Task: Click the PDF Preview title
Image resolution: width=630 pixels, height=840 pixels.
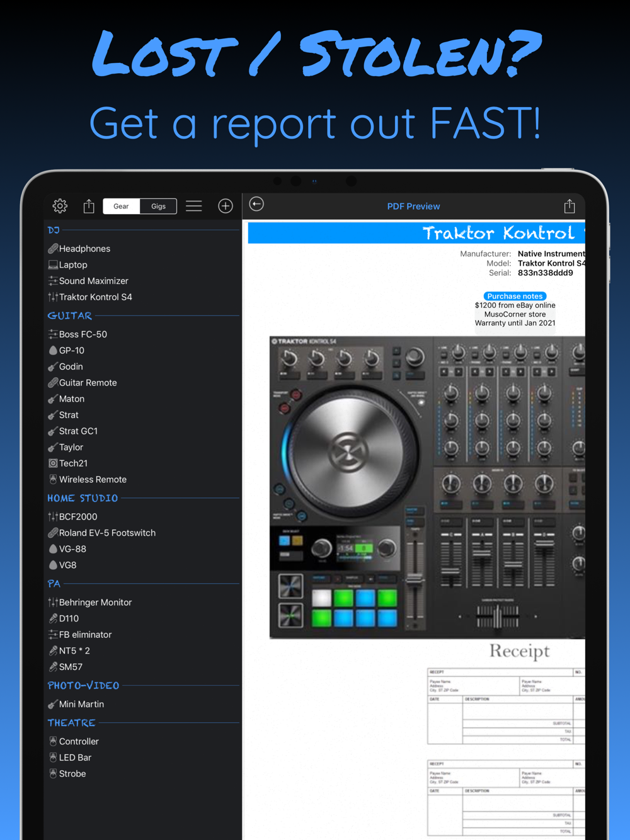Action: pyautogui.click(x=413, y=207)
